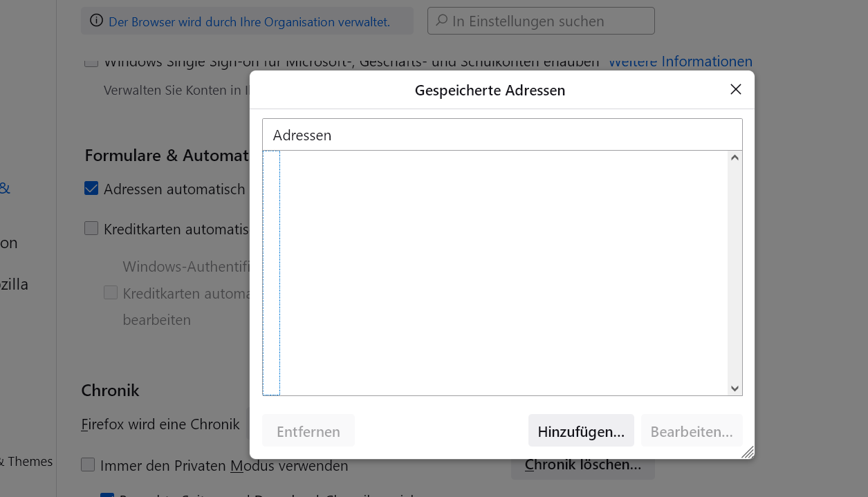
Task: Click the magnifier icon in the settings search
Action: pos(441,21)
